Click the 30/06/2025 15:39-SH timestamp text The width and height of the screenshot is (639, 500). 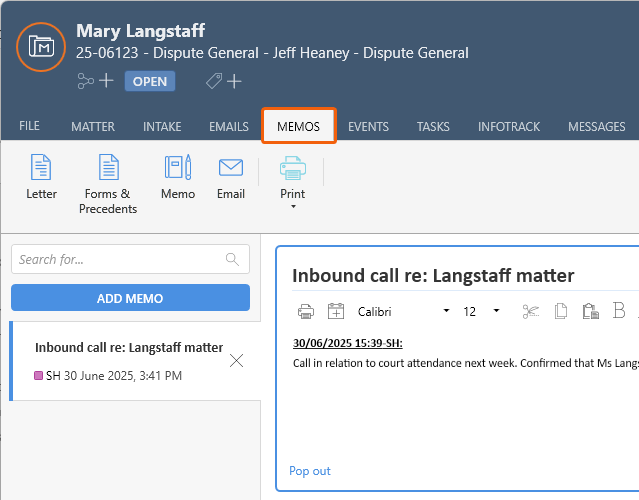pyautogui.click(x=348, y=343)
